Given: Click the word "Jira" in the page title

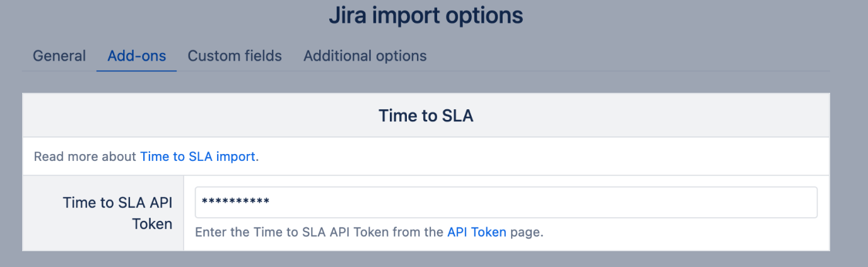Looking at the screenshot, I should click(x=349, y=15).
